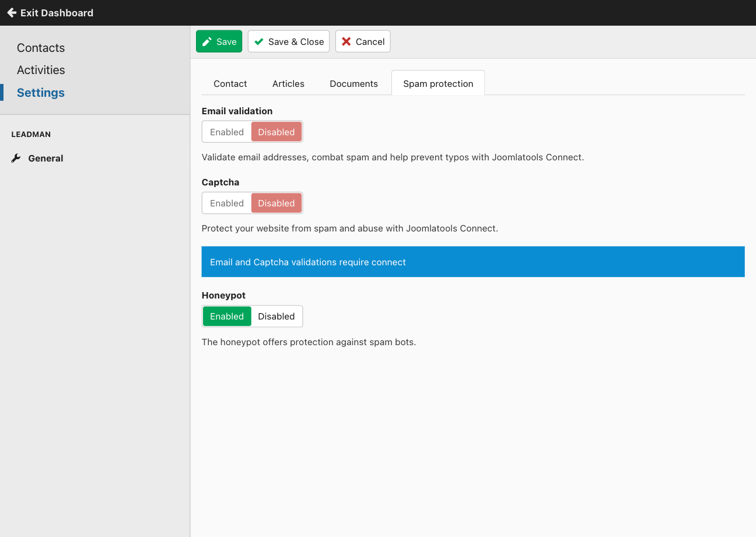
Task: Enable Email validation
Action: [x=227, y=132]
